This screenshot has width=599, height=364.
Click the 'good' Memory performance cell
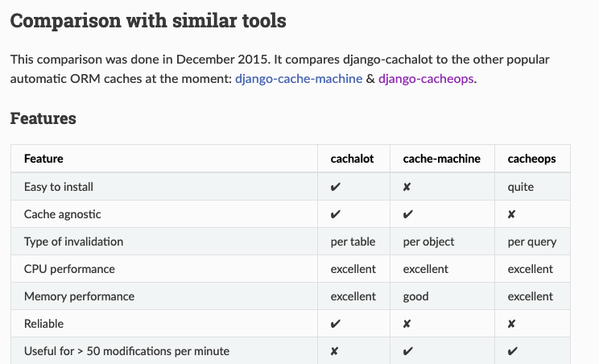(415, 297)
